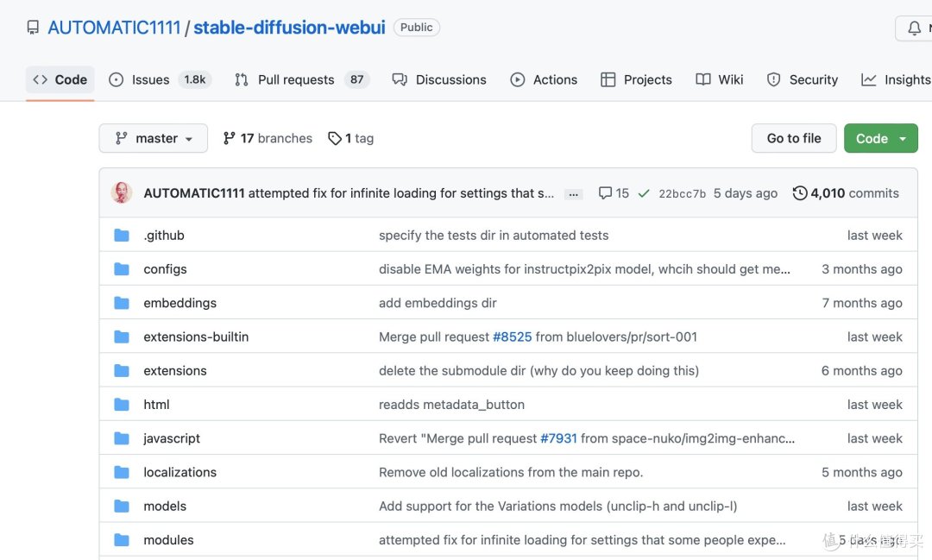This screenshot has width=932, height=560.
Task: Expand the commit message with the ellipsis button
Action: pyautogui.click(x=573, y=194)
